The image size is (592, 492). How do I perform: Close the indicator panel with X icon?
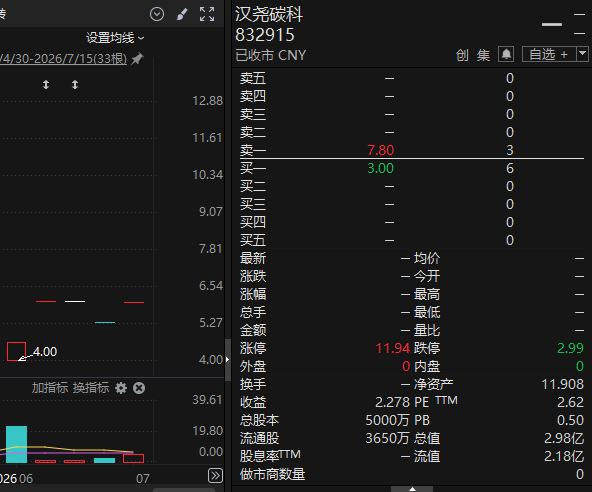139,388
